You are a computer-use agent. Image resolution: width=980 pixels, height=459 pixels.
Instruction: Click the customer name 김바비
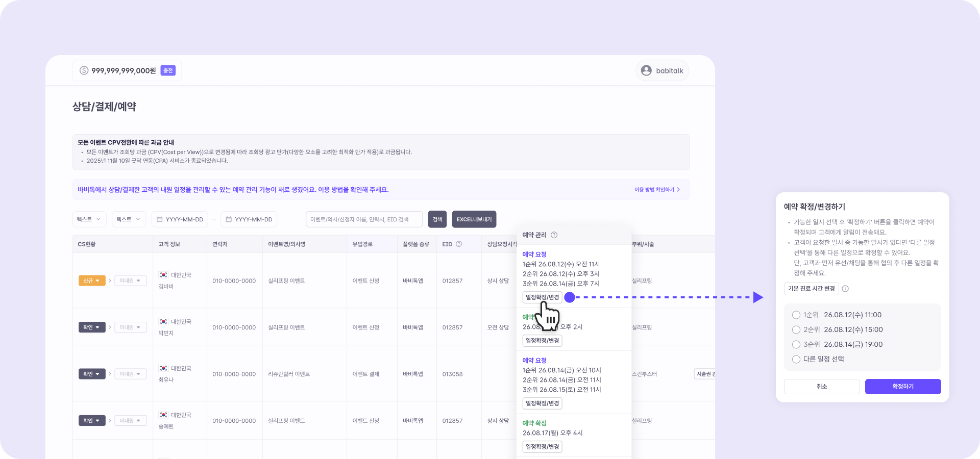tap(166, 287)
